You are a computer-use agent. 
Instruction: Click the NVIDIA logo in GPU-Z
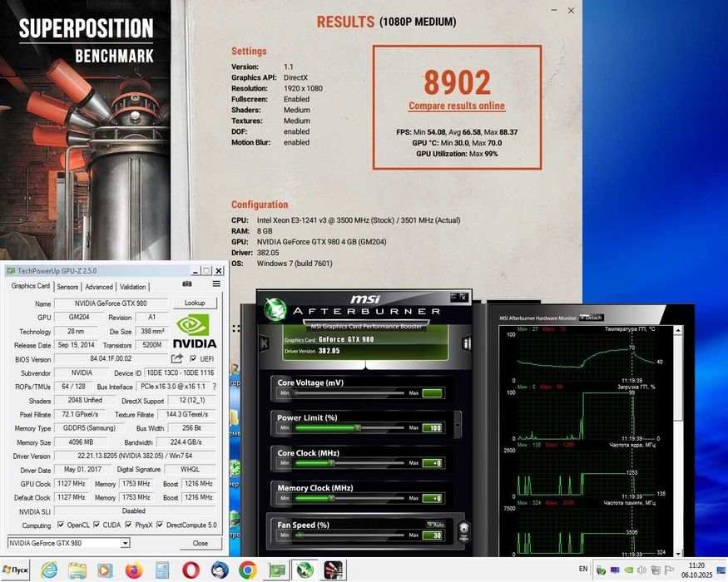click(x=194, y=331)
